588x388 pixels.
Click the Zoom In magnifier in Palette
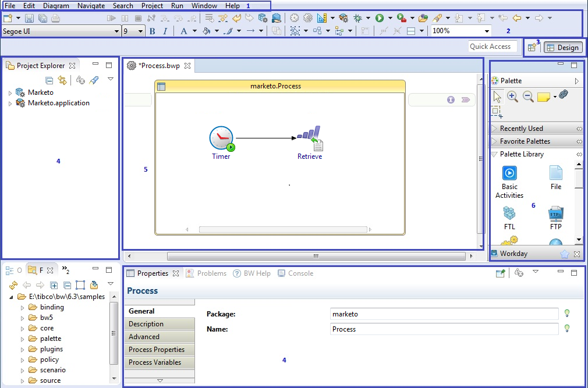point(512,97)
